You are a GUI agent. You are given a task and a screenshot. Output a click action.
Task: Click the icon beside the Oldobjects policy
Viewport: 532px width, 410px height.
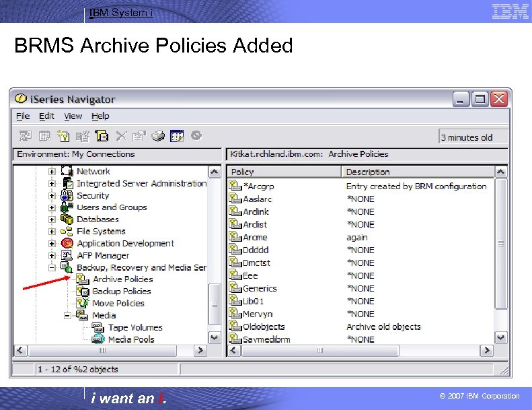[x=235, y=326]
